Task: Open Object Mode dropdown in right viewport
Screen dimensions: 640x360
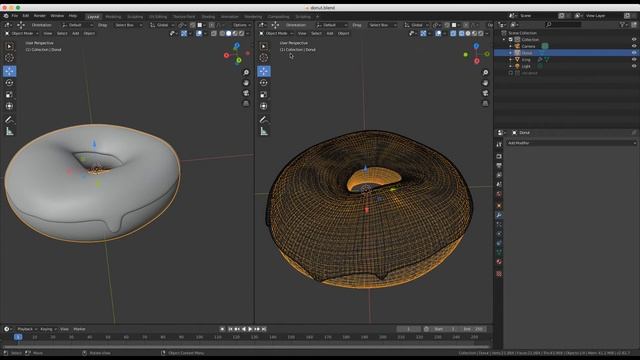Action: 276,33
